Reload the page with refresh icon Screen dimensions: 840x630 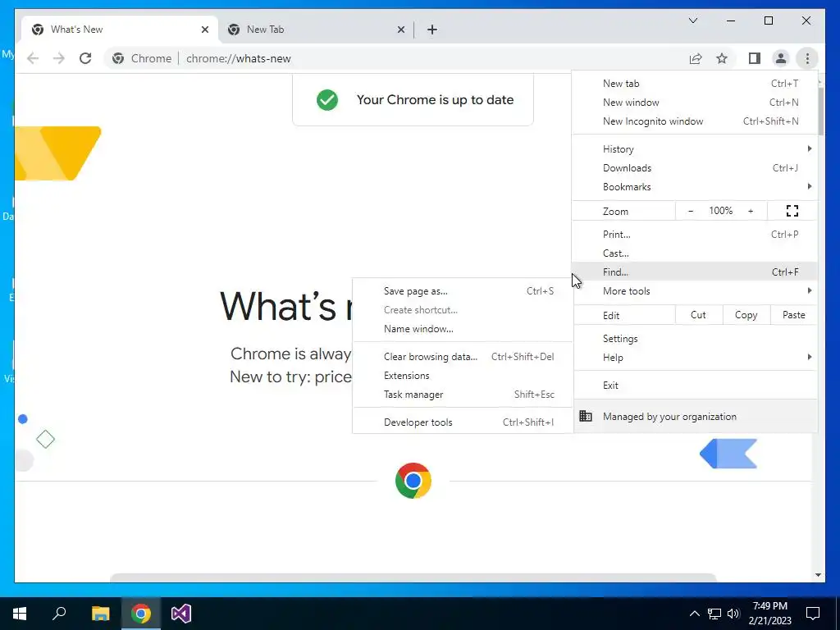[85, 58]
